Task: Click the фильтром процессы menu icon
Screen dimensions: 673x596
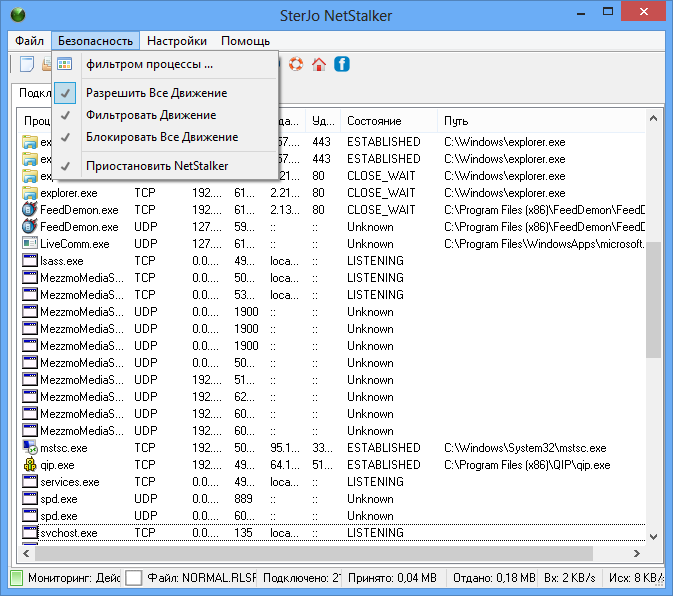Action: click(x=64, y=64)
